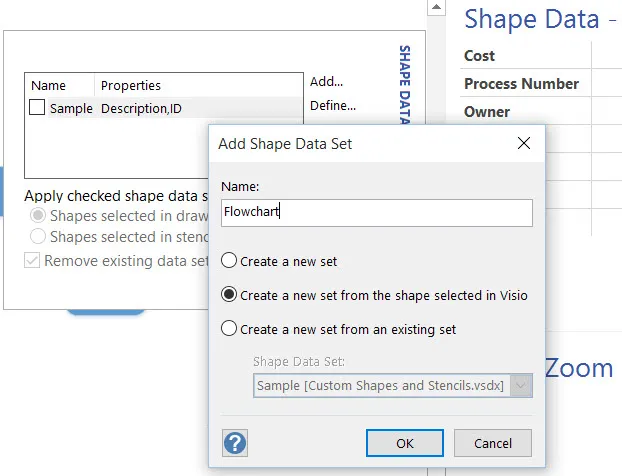Select Shapes selected in drawing radio
This screenshot has width=622, height=476.
tap(38, 215)
